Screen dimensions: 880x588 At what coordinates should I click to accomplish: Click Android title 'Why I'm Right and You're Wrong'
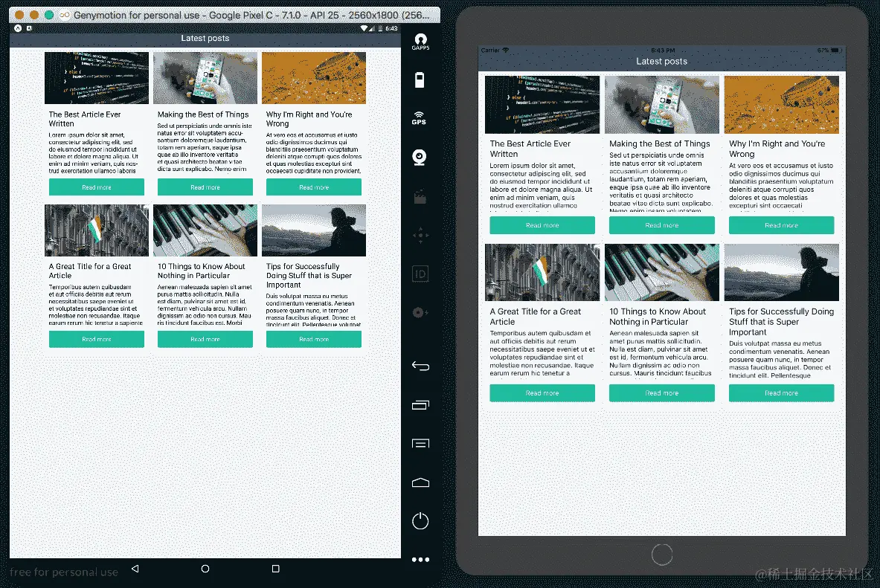(309, 119)
